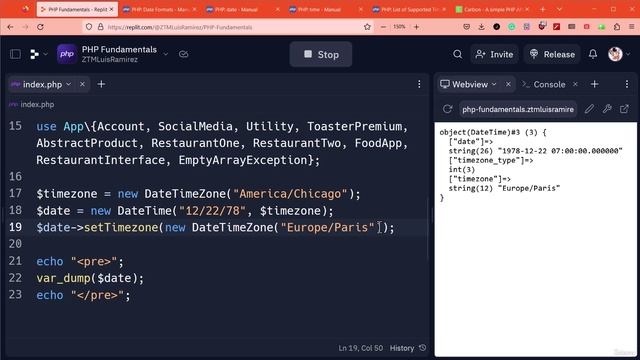Viewport: 640px width, 360px height.
Task: Open the Pocket save icon in toolbar
Action: pyautogui.click(x=467, y=27)
